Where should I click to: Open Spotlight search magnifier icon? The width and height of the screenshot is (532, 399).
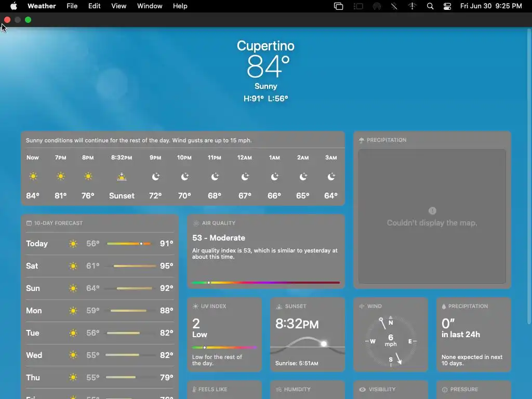(430, 6)
